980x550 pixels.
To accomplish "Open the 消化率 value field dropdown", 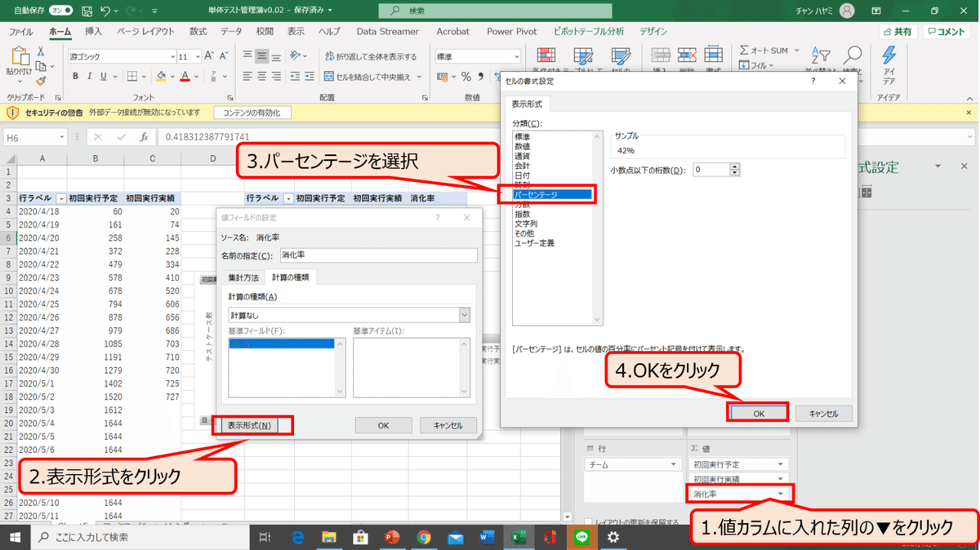I will click(781, 495).
